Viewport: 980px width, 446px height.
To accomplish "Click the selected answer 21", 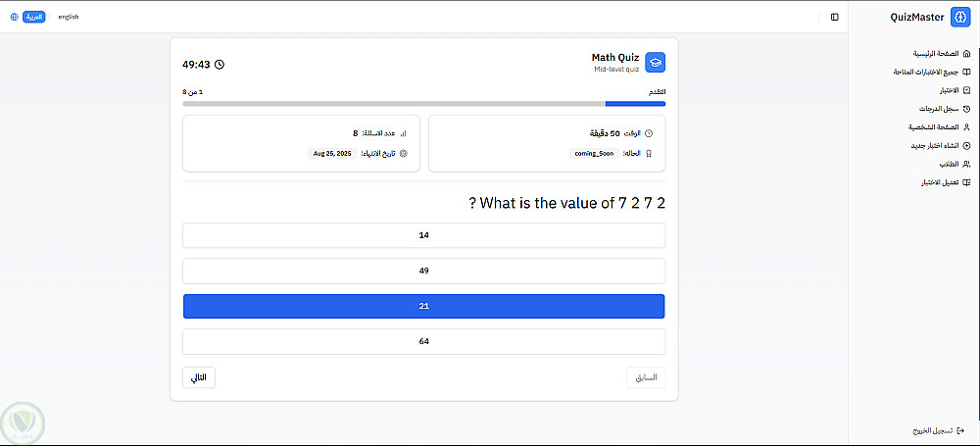I will coord(423,306).
